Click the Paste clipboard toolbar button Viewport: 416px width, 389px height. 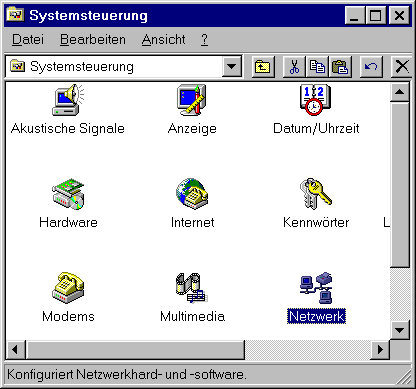[340, 67]
